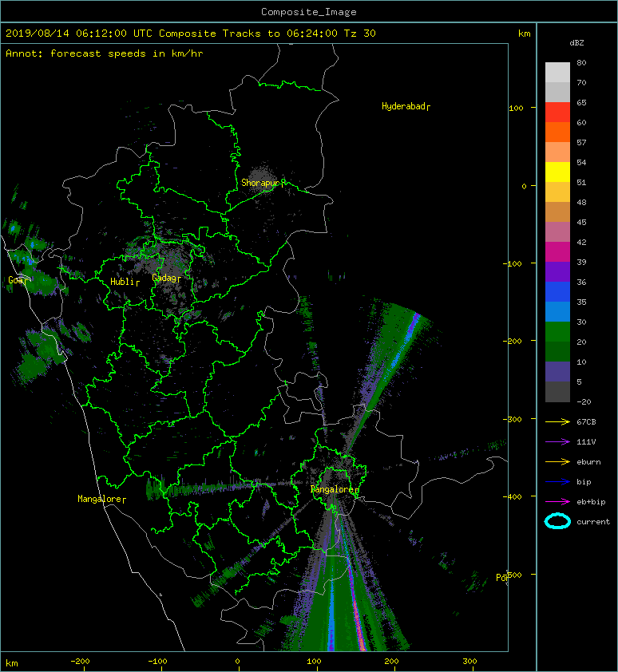Pick the dark green 20 dBZ swatch
The image size is (618, 672).
557,351
